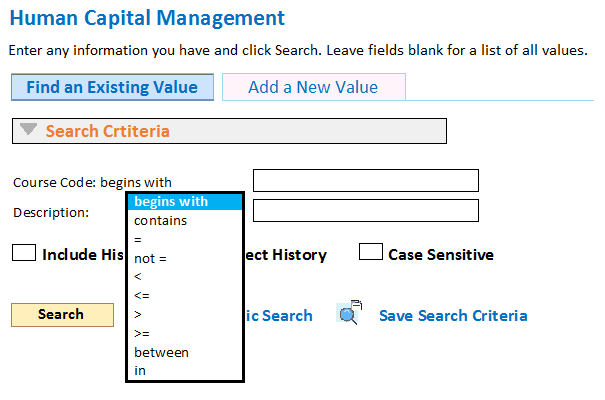The width and height of the screenshot is (605, 400).
Task: Select '<=' in the dropdown list
Action: pyautogui.click(x=185, y=296)
